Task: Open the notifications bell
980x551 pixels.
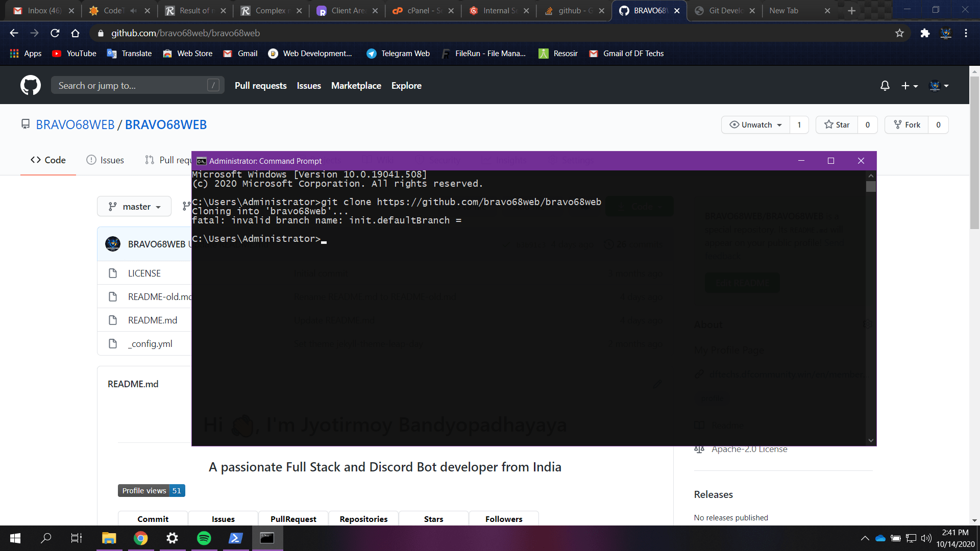Action: coord(885,85)
